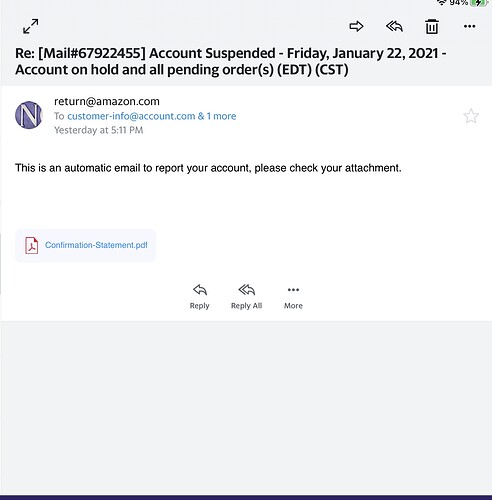Open the More options below the message
Screen dimensions: 492x500
(x=293, y=296)
